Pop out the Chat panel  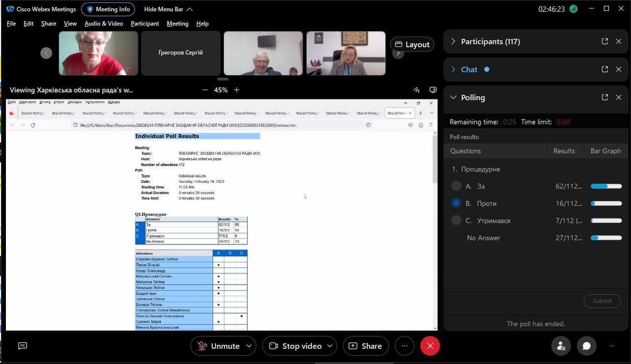click(x=605, y=69)
